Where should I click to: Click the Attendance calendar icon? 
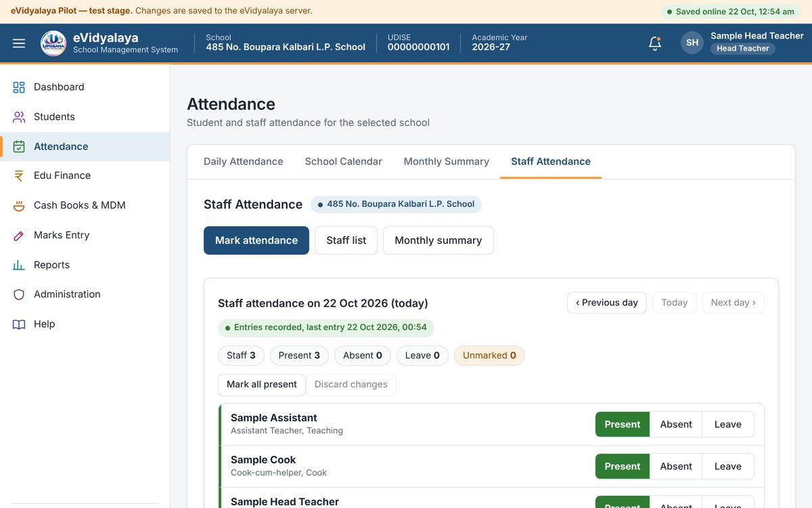pos(19,146)
